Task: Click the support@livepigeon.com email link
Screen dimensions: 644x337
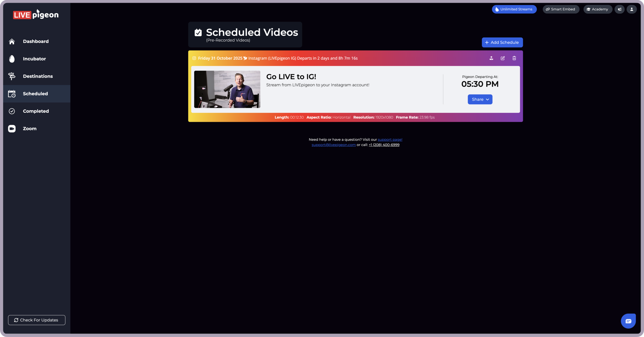Action: click(x=333, y=145)
